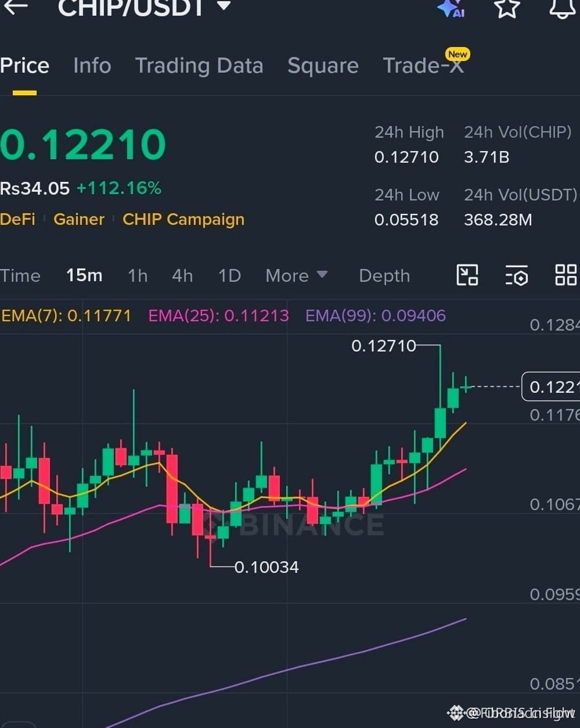
Task: Tap the current price tag on axis
Action: [550, 387]
